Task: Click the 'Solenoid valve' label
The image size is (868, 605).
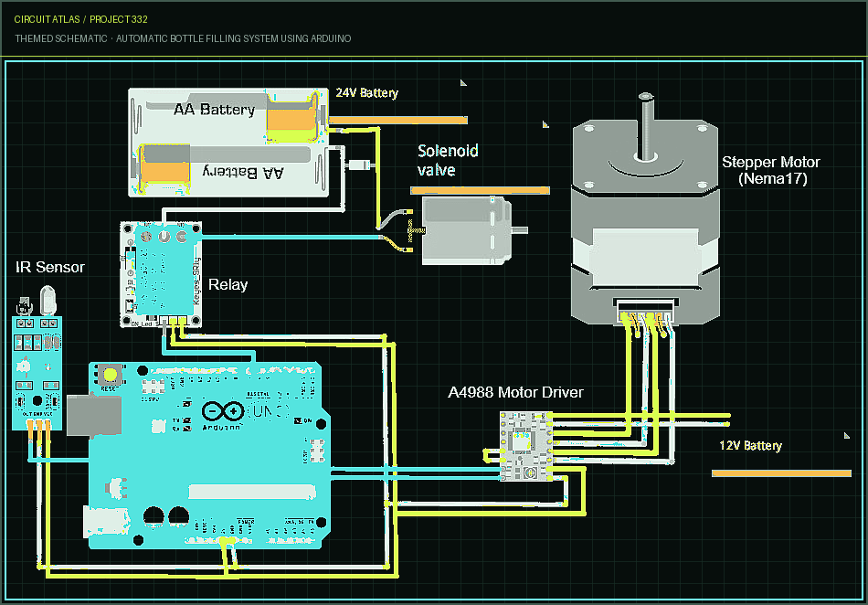Action: pos(448,160)
